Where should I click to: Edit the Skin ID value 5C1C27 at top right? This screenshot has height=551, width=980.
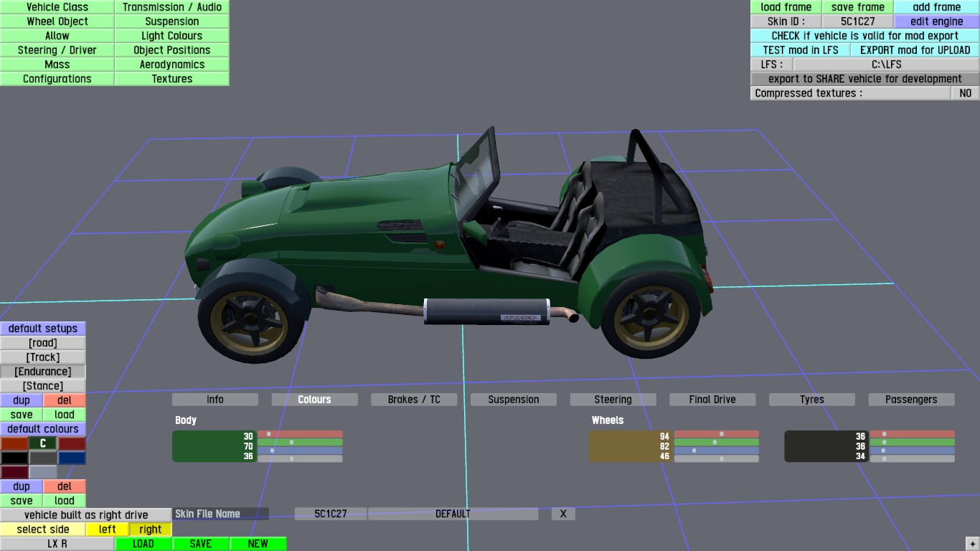(858, 22)
